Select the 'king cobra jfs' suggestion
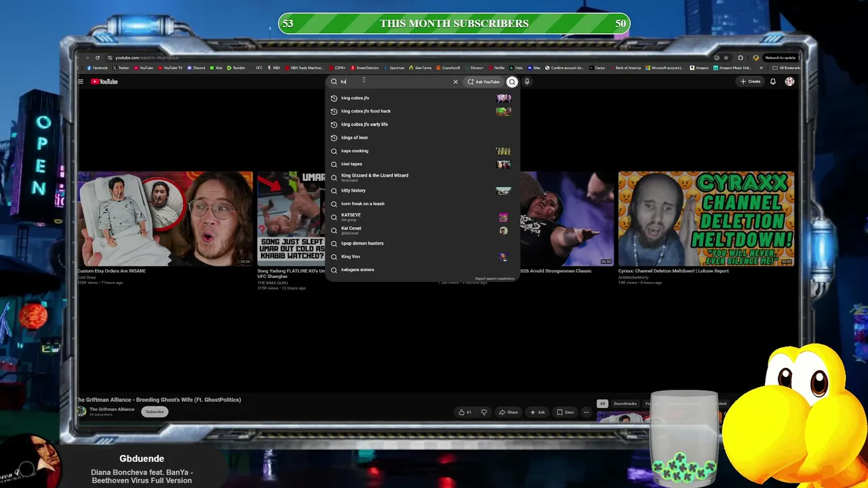This screenshot has width=868, height=488. coord(422,98)
